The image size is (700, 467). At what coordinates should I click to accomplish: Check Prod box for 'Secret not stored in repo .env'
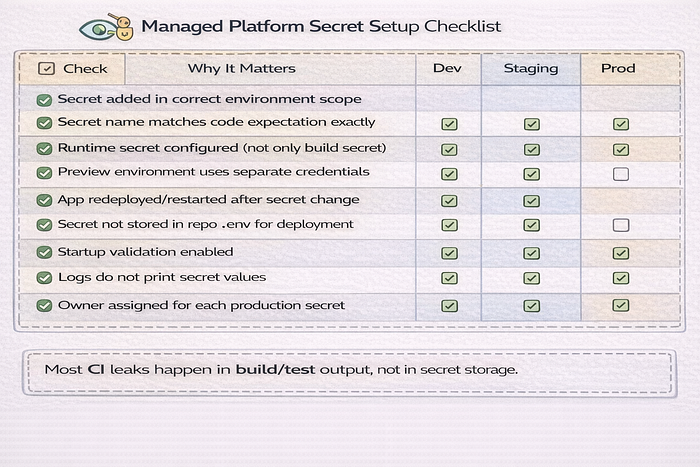pos(621,225)
